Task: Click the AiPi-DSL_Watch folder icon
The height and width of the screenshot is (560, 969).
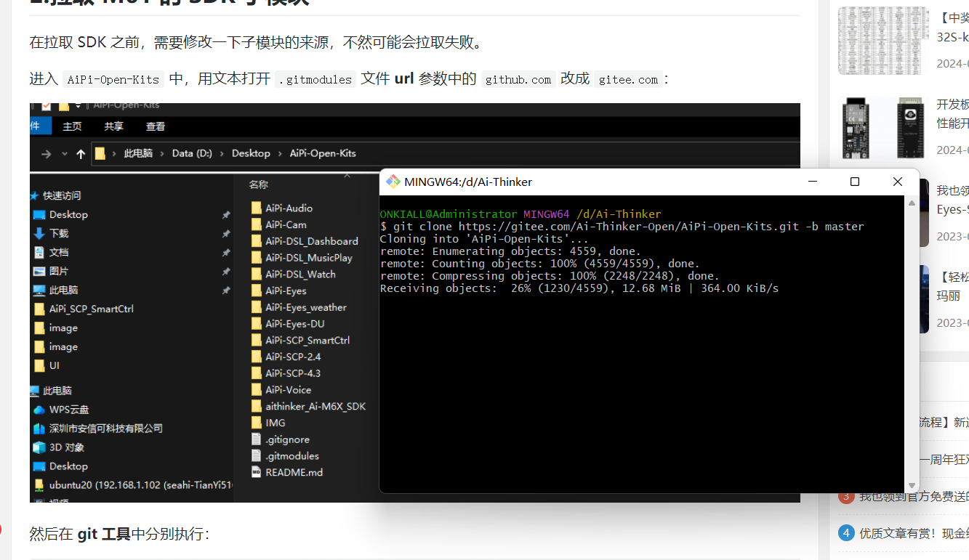Action: tap(256, 275)
